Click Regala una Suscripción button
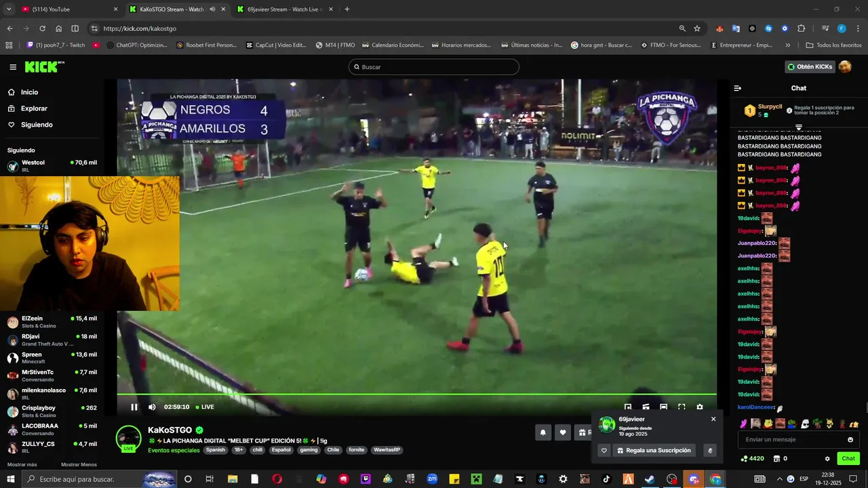This screenshot has width=868, height=488. click(x=654, y=450)
